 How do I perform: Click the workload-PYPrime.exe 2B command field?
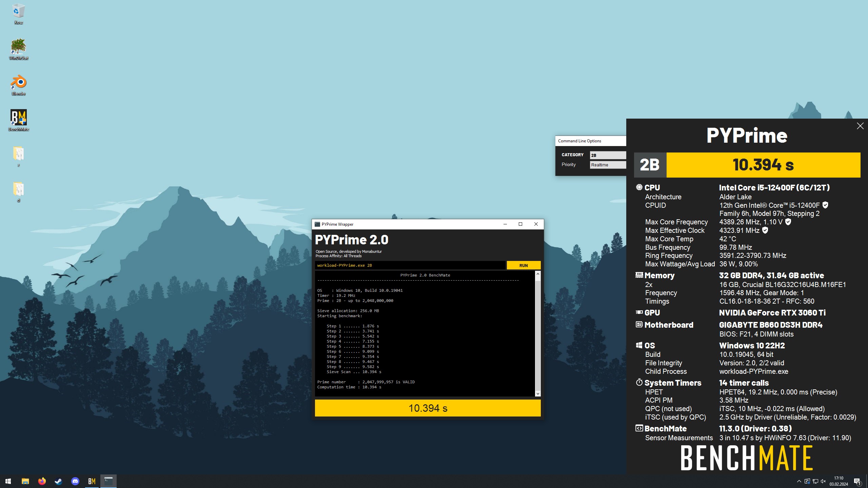pos(410,265)
